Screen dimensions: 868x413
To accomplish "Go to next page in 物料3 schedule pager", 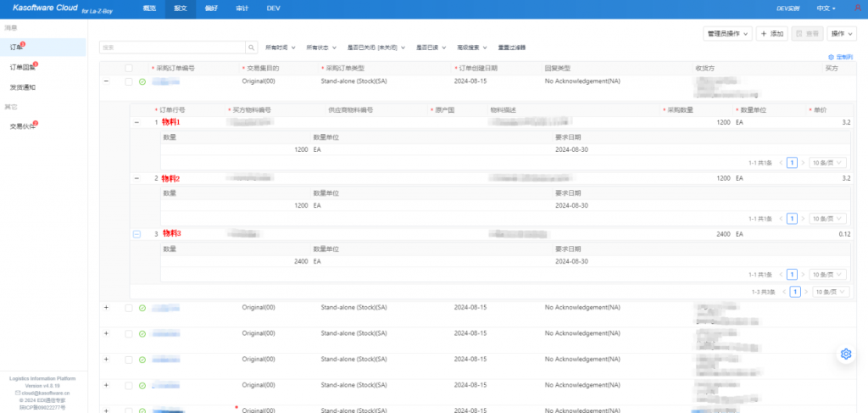I will [803, 274].
